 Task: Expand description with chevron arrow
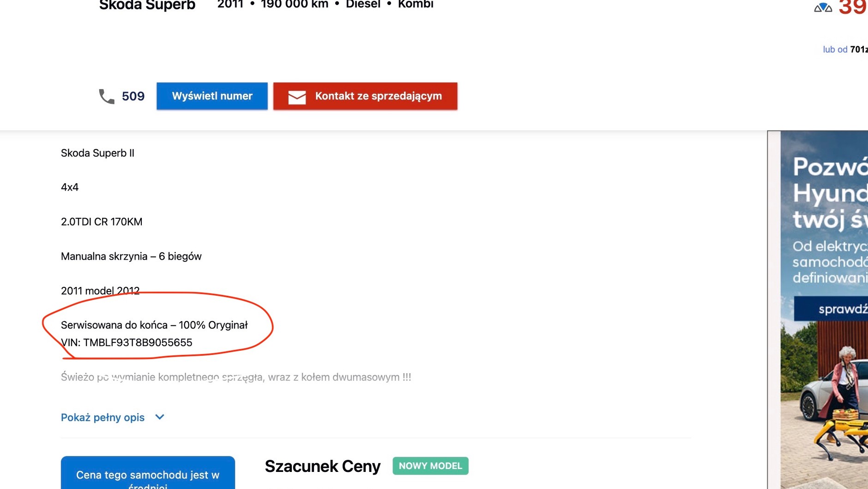(160, 417)
